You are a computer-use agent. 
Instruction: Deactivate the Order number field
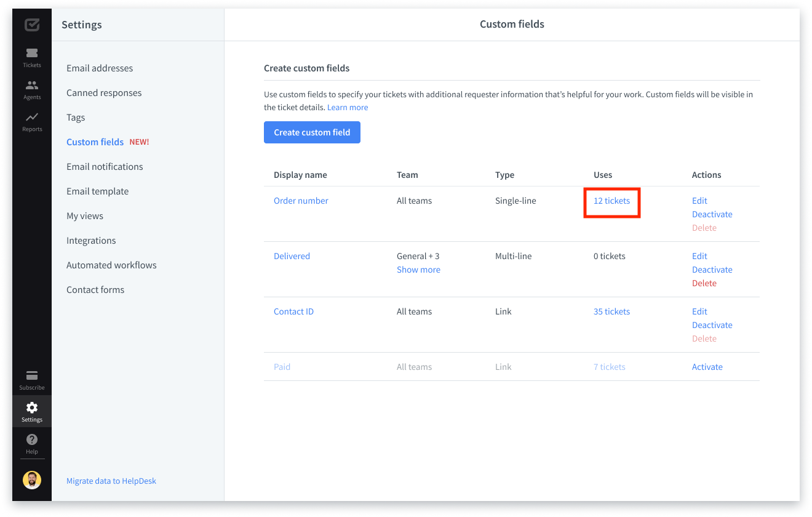pyautogui.click(x=712, y=214)
